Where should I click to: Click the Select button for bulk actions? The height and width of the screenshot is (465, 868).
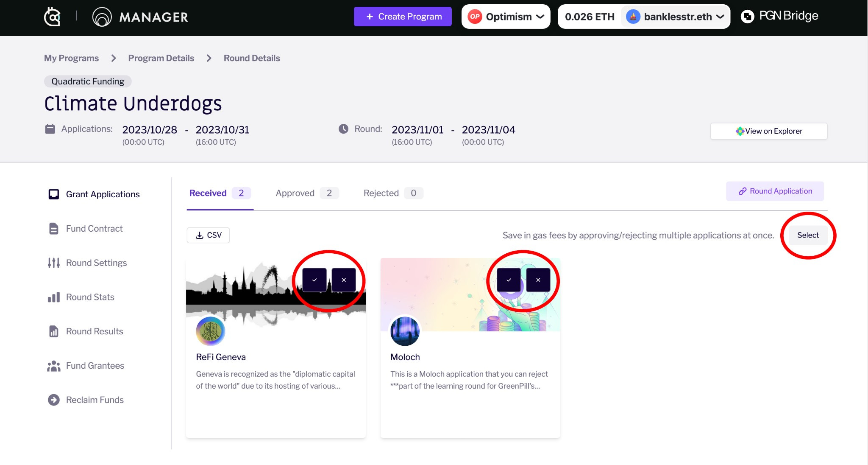[808, 235]
